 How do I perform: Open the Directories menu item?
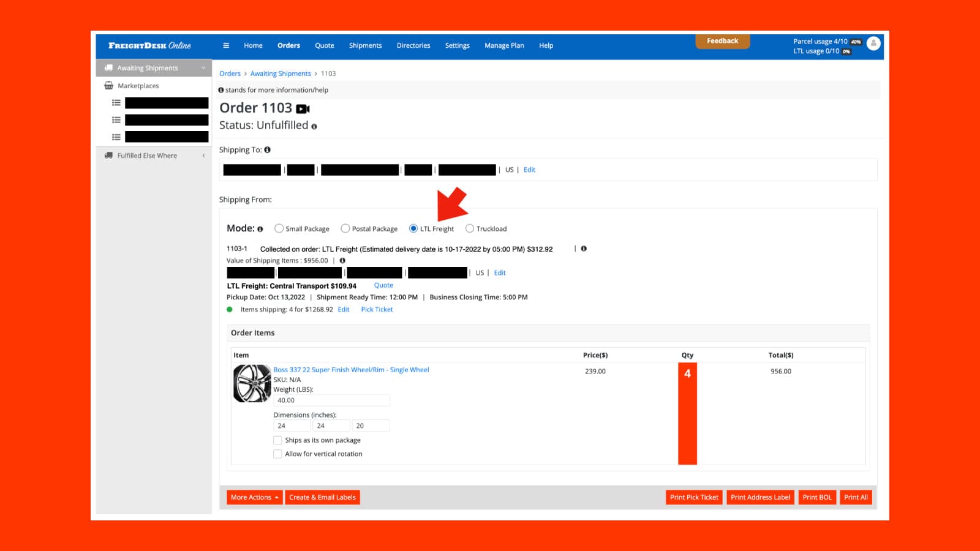pos(413,45)
